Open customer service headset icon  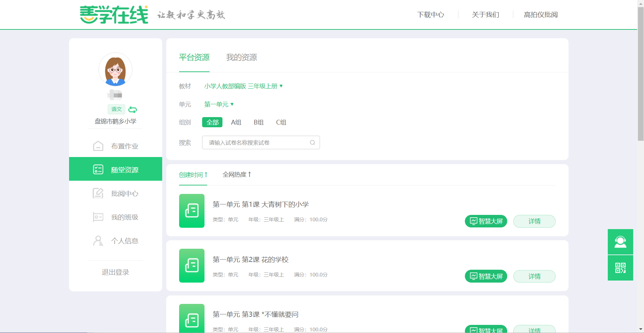click(x=620, y=242)
